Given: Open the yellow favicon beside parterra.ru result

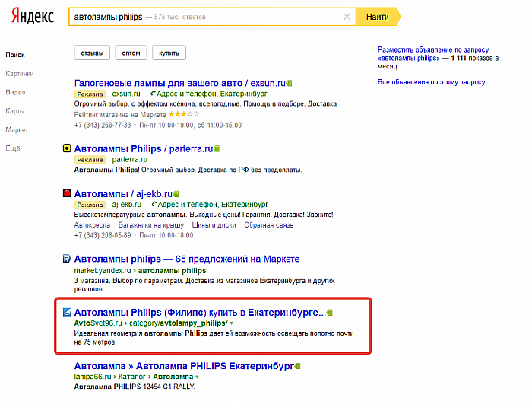Looking at the screenshot, I should point(67,148).
